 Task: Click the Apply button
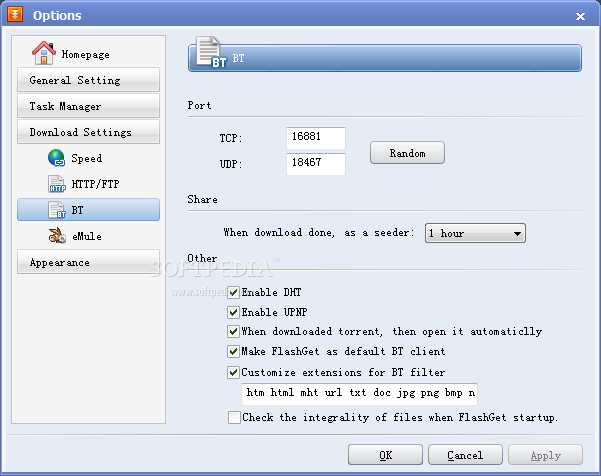coord(545,455)
